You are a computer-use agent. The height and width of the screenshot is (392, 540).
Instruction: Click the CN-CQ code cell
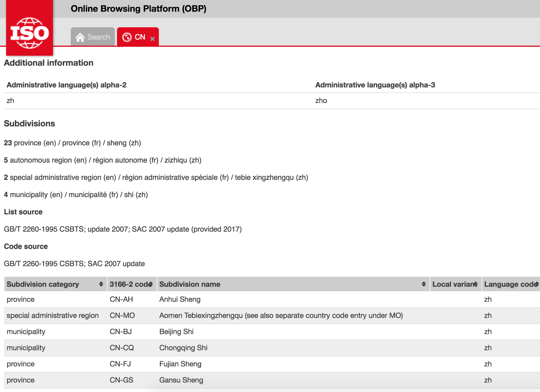(x=122, y=348)
